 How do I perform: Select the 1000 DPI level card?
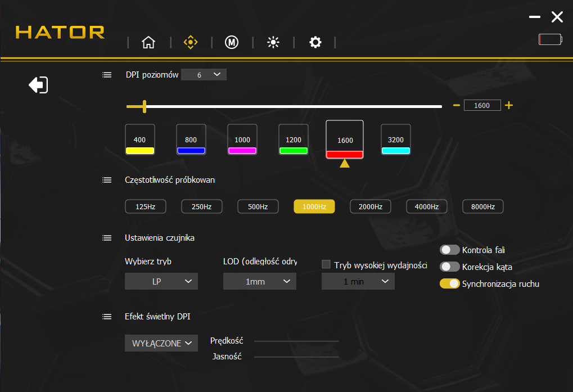tap(242, 139)
